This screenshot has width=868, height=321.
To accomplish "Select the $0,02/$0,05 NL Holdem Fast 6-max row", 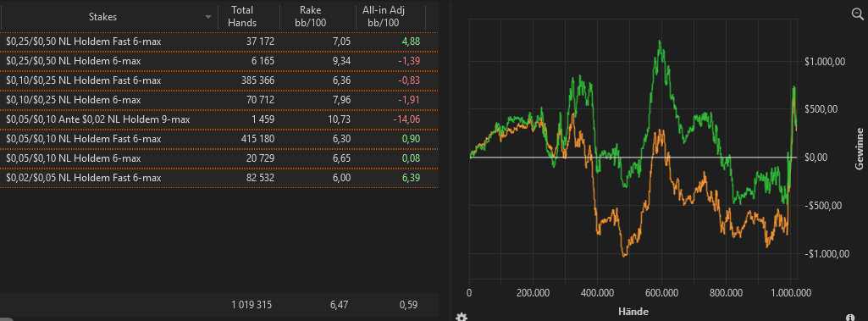I will pyautogui.click(x=219, y=178).
